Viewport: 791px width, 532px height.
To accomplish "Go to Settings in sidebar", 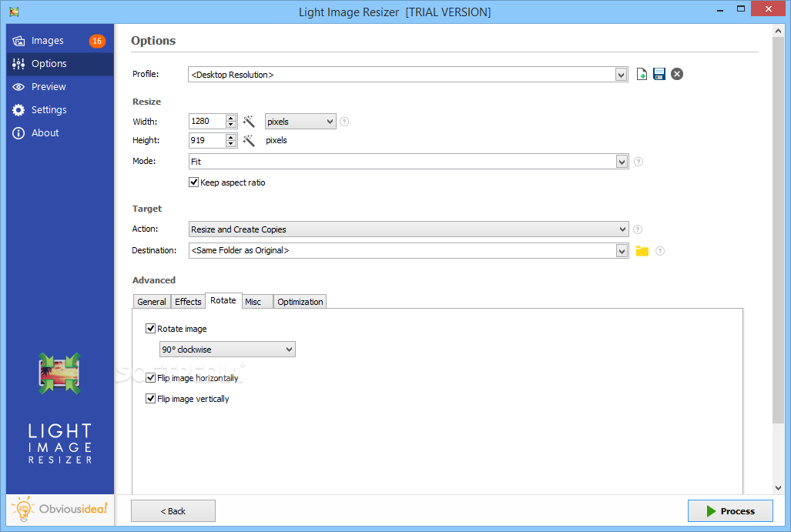I will [59, 110].
